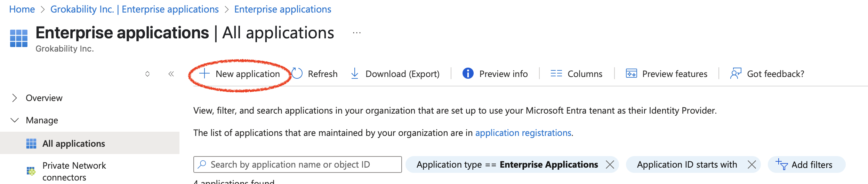This screenshot has width=868, height=184.
Task: Click the Preview features icon
Action: [631, 74]
